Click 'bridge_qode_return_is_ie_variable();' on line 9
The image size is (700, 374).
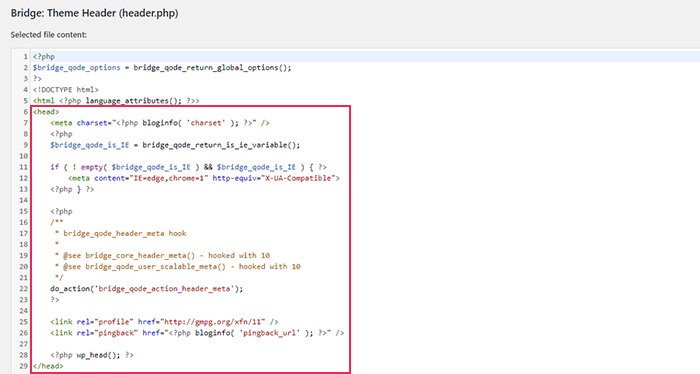[x=221, y=145]
